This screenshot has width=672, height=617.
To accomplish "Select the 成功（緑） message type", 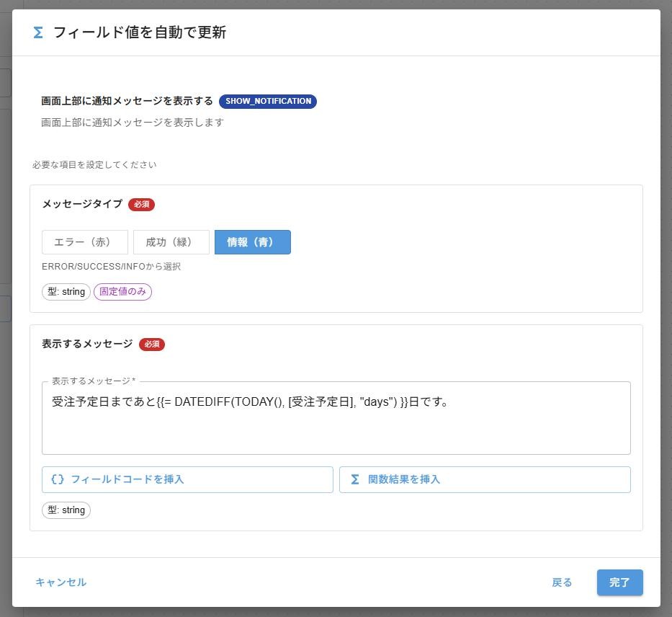I will 171,242.
